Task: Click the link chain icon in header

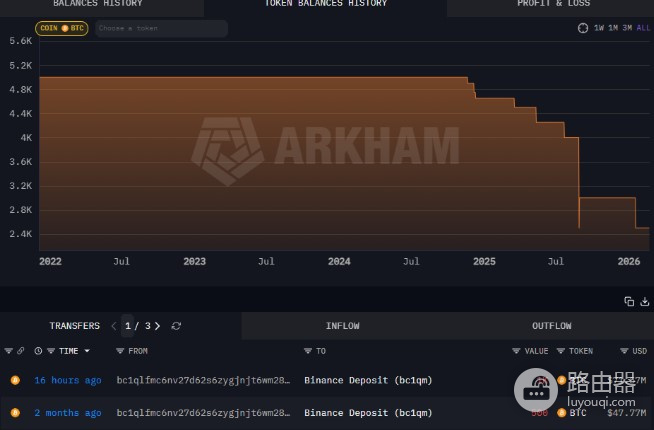Action: (20, 351)
